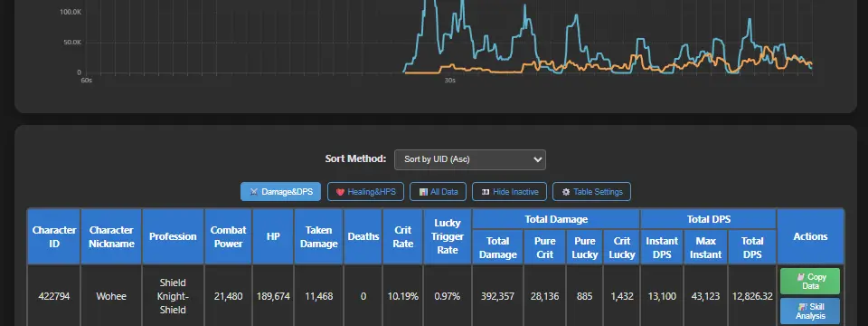Click the Taken Damage column header

319,236
